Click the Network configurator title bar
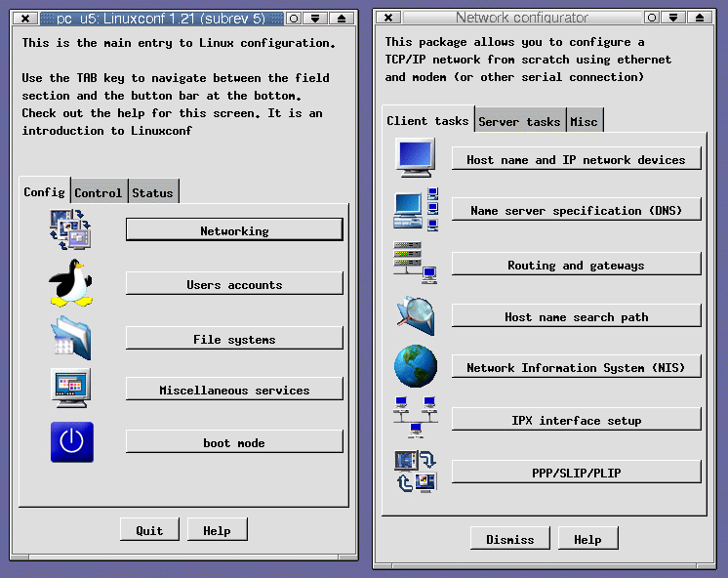This screenshot has height=578, width=728. point(522,18)
